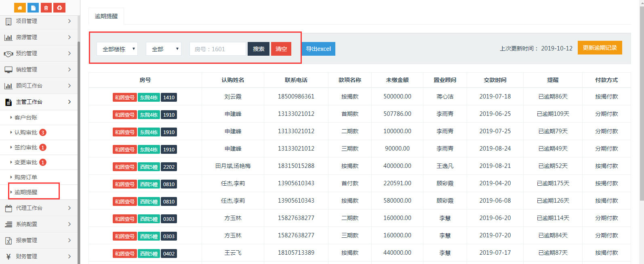Focus the 房号 room number input field
Viewport: 644px width, 264px height.
click(x=217, y=49)
